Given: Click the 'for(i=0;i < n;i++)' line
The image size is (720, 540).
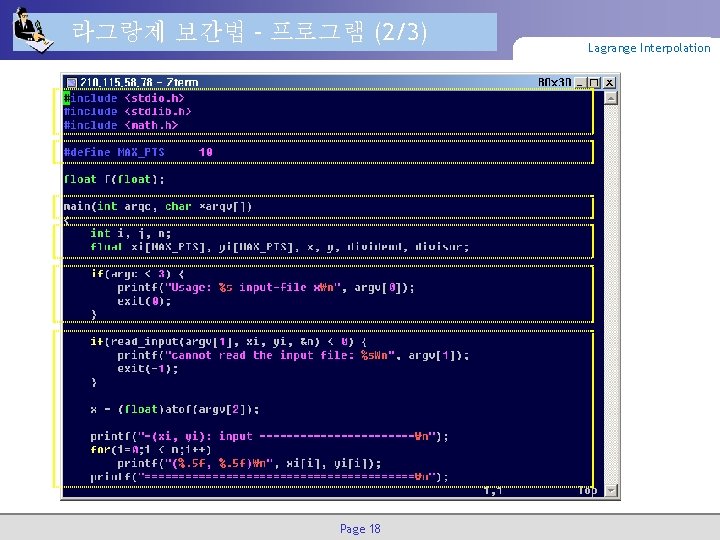Looking at the screenshot, I should click(151, 450).
